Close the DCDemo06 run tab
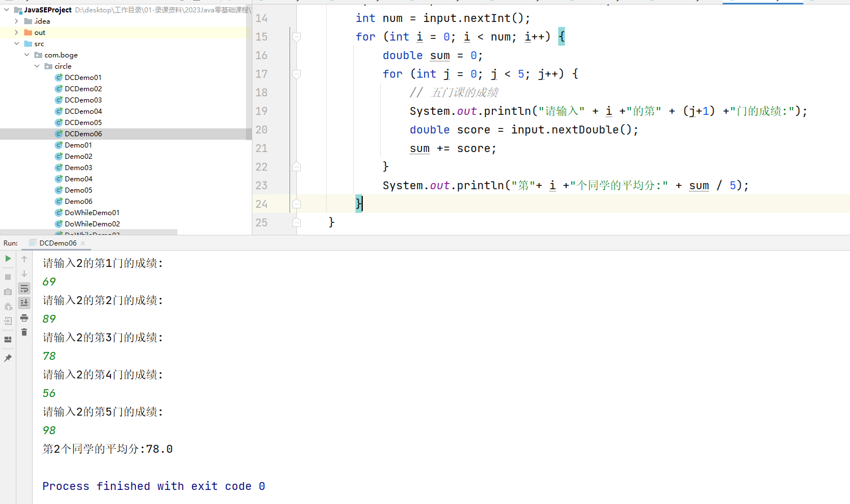 (83, 243)
